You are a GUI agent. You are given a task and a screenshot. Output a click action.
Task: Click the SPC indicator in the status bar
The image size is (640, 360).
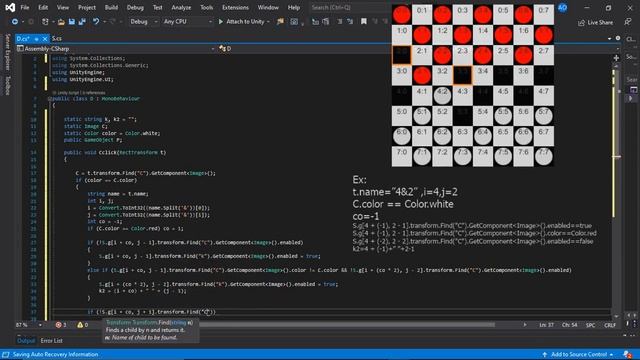590,325
